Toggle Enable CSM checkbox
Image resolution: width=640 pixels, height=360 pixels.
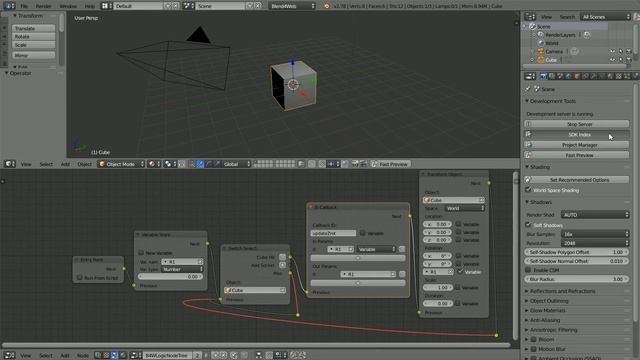click(x=528, y=270)
